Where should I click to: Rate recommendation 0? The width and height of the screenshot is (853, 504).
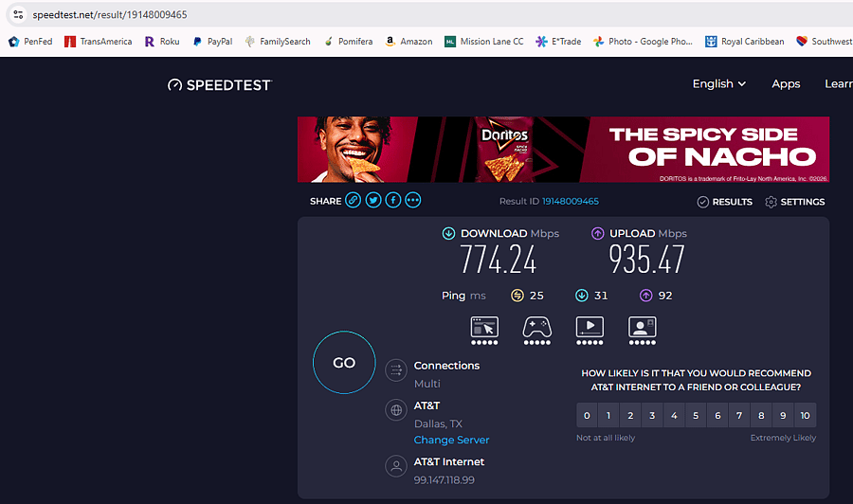coord(587,415)
